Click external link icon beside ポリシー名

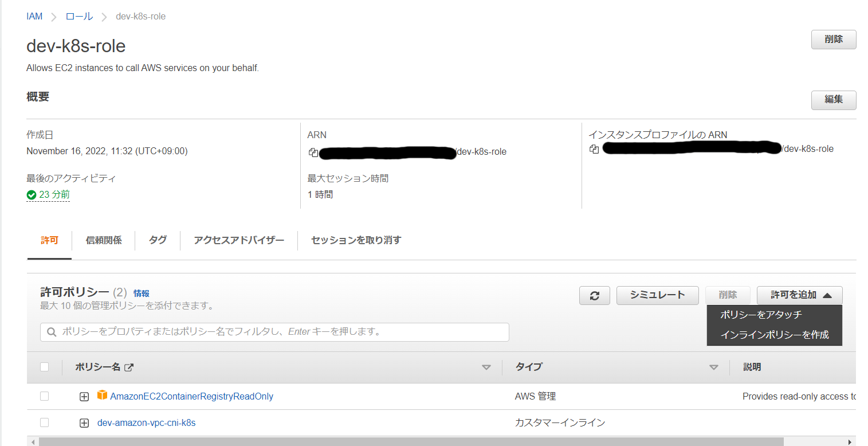point(129,367)
